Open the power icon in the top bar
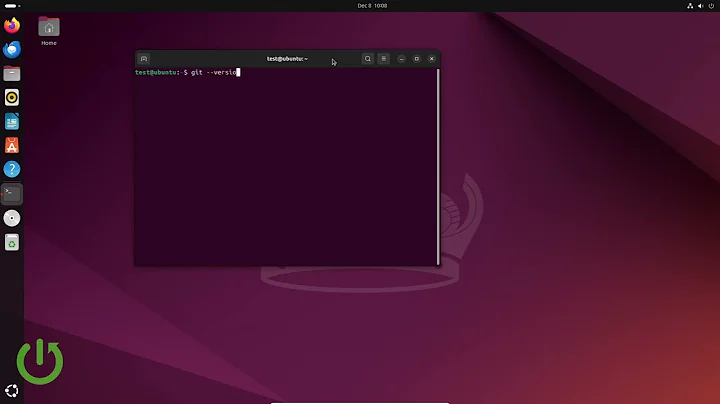This screenshot has width=720, height=404. (x=711, y=6)
